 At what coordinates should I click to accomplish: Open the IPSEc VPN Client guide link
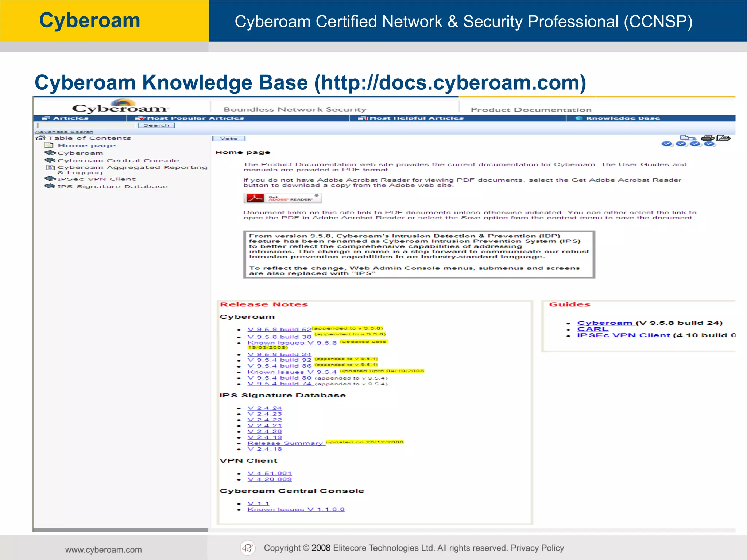coord(624,335)
